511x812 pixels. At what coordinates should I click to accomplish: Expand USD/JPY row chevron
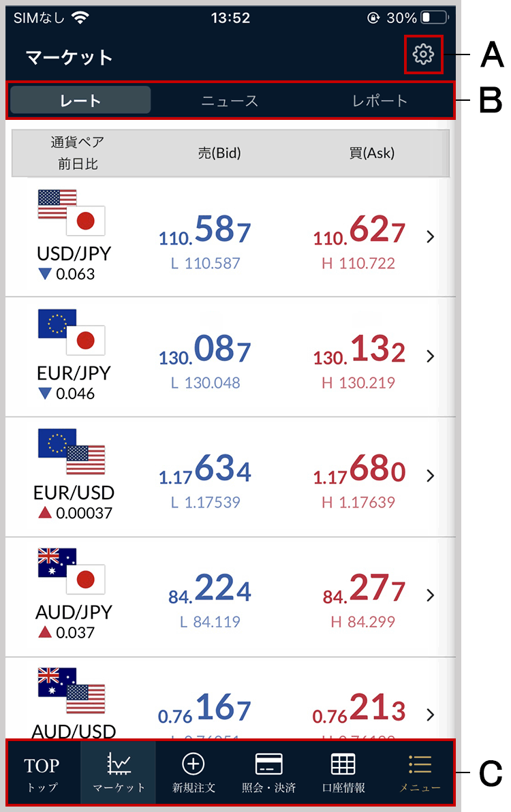point(430,236)
